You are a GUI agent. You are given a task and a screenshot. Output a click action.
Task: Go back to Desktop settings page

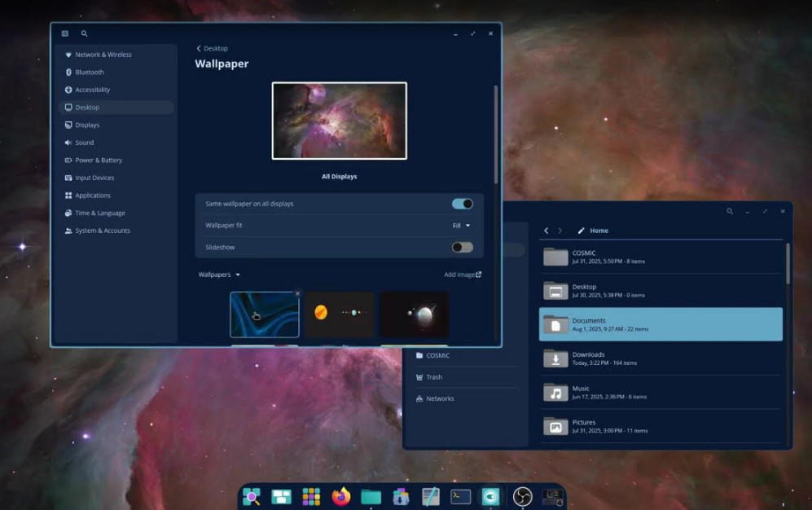click(x=212, y=48)
